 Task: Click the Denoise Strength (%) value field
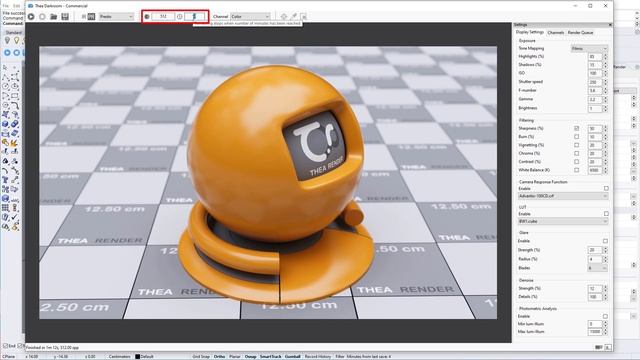click(x=595, y=289)
